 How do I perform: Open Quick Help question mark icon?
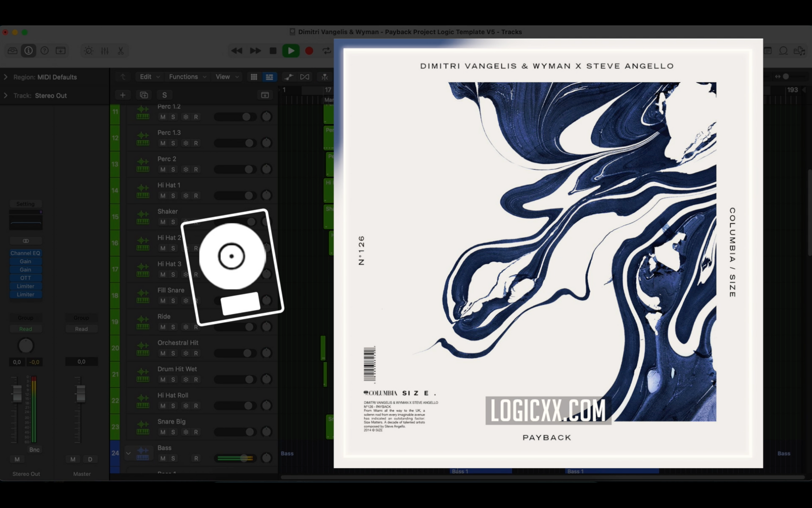pos(45,51)
